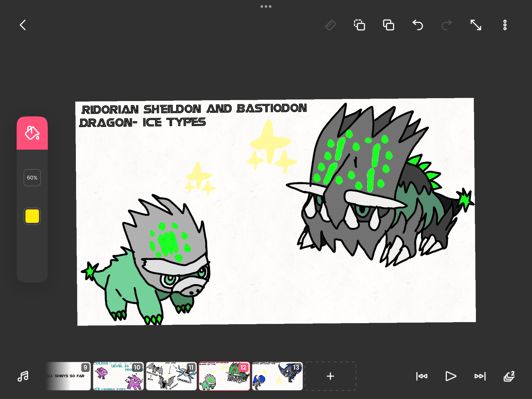The width and height of the screenshot is (532, 399).
Task: Tap the duplicate frame icon
Action: (x=389, y=25)
